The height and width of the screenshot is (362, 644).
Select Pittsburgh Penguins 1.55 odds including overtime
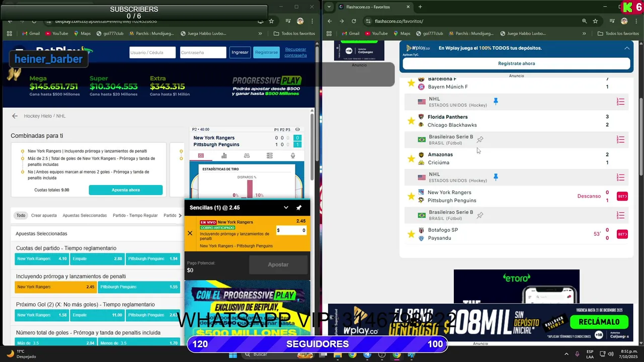139,287
